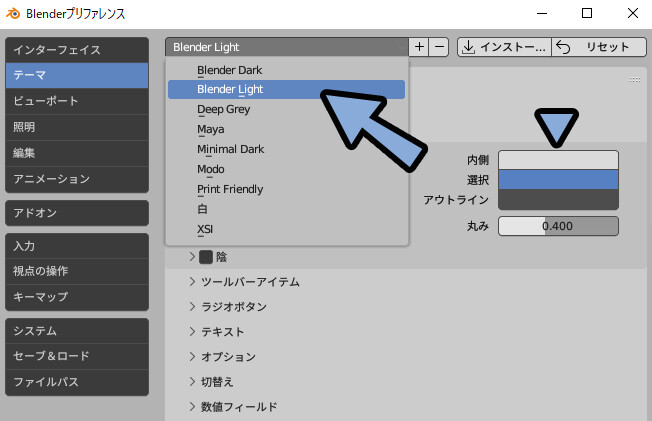Image resolution: width=652 pixels, height=421 pixels.
Task: Pick the XSI theme preset
Action: (286, 229)
